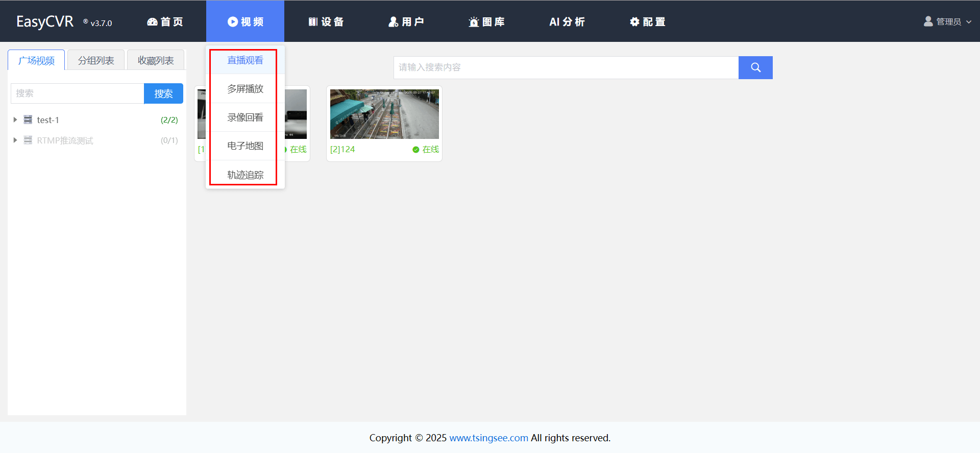The height and width of the screenshot is (453, 980).
Task: Select 多屏播放 from the video menu
Action: pyautogui.click(x=245, y=89)
